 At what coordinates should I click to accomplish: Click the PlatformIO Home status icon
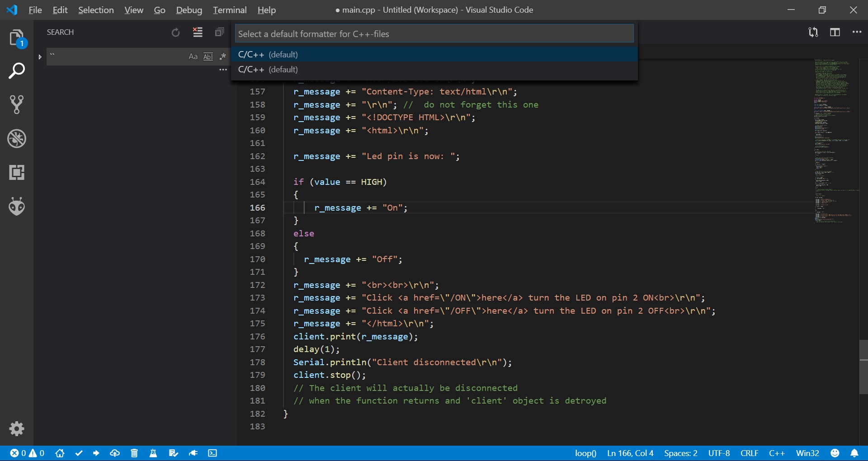60,453
